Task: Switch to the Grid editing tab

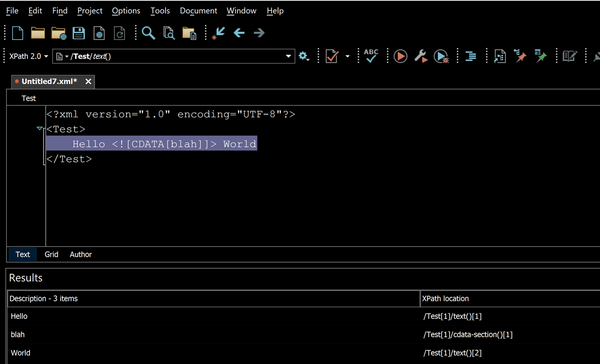Action: [x=51, y=255]
